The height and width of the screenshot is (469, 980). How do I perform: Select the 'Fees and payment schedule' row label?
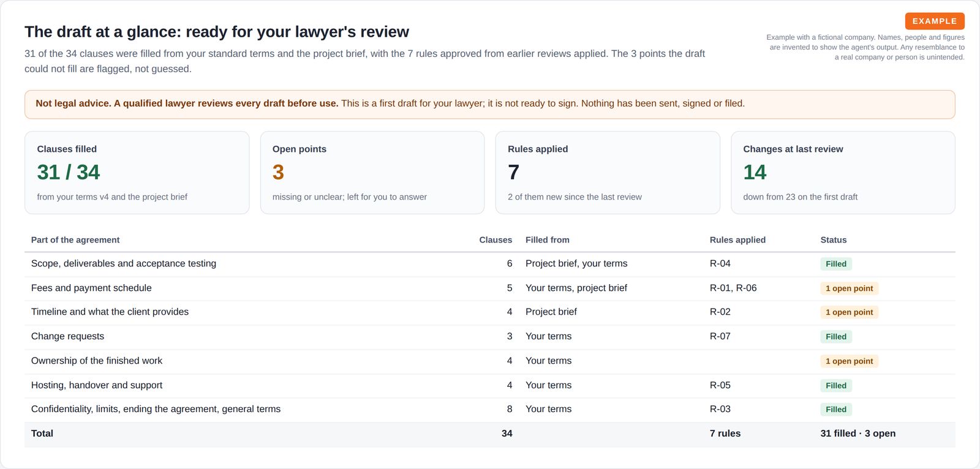tap(91, 288)
